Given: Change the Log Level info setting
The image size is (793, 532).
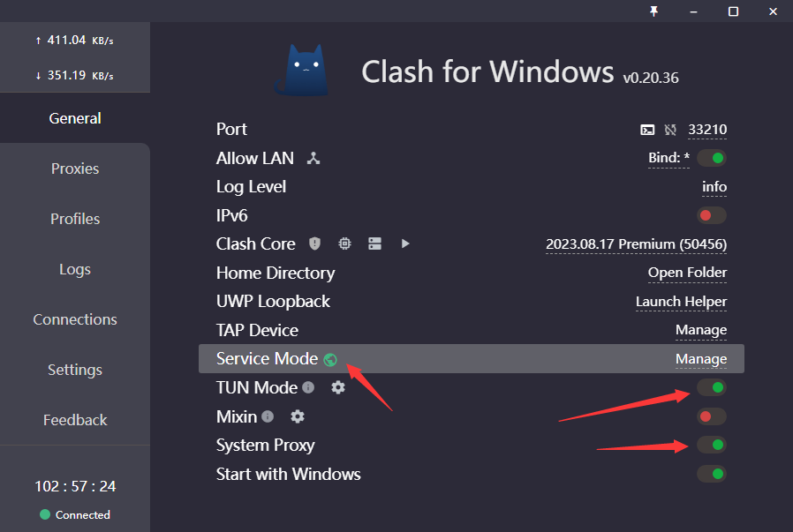Looking at the screenshot, I should (714, 187).
